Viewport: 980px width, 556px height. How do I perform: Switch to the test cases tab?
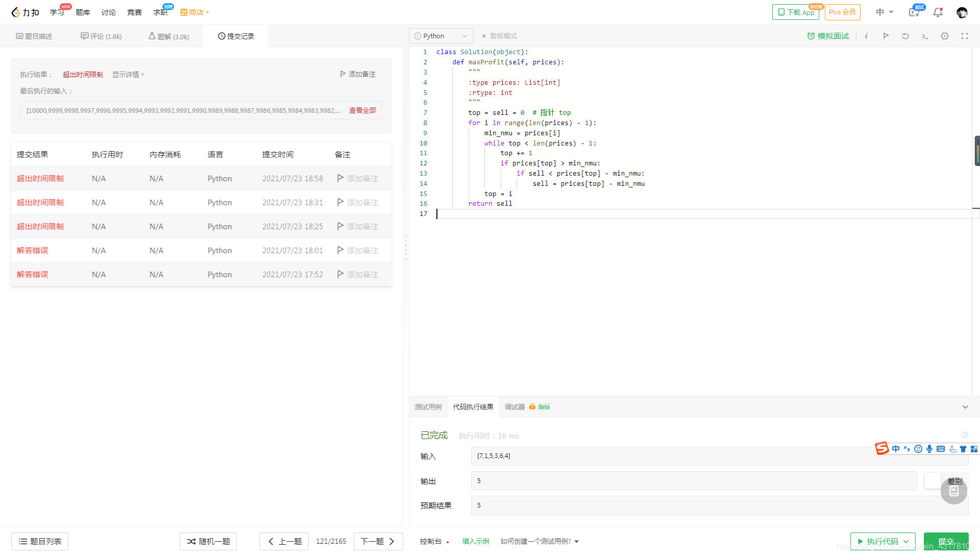pos(428,407)
